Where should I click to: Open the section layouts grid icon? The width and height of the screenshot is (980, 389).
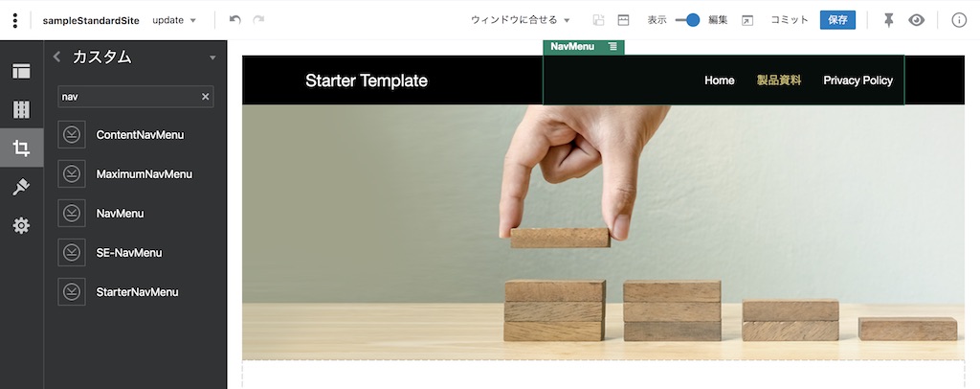[21, 109]
